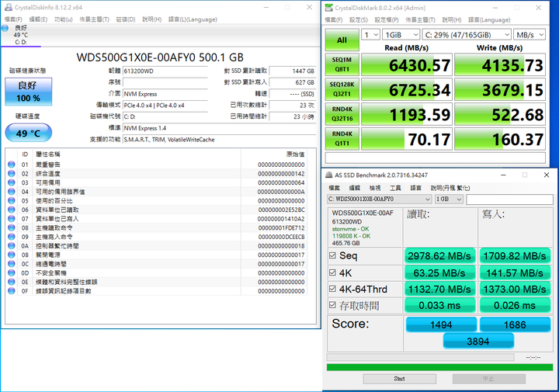This screenshot has width=559, height=392.
Task: Click status orb for attribute 0A row
Action: point(12,246)
